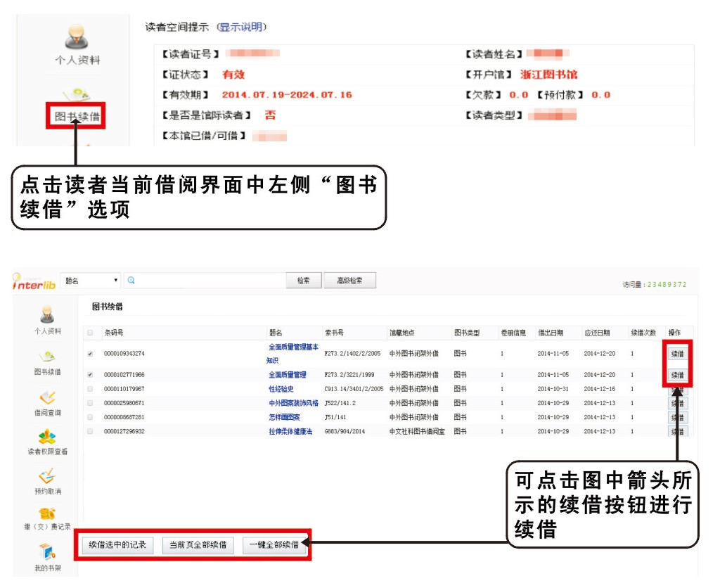Toggle checkbox for barcode 0000110179967

(x=89, y=389)
